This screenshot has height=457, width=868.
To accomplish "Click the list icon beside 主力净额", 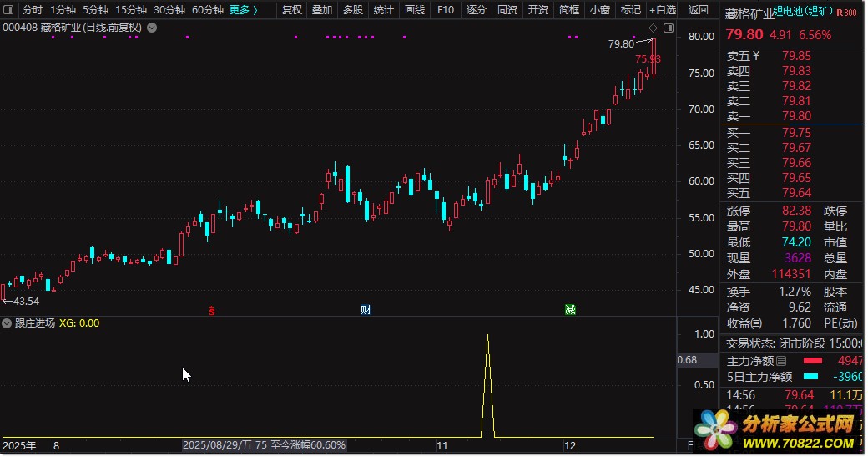I will (781, 362).
